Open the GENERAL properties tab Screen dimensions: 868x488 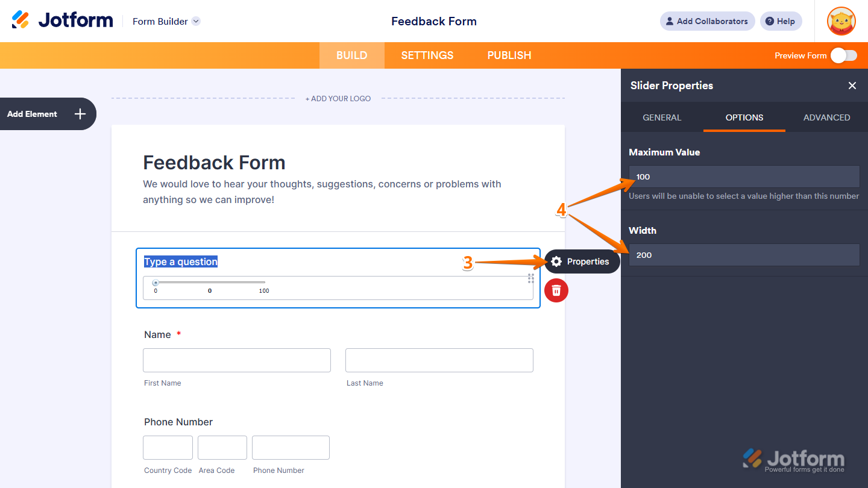pos(662,117)
